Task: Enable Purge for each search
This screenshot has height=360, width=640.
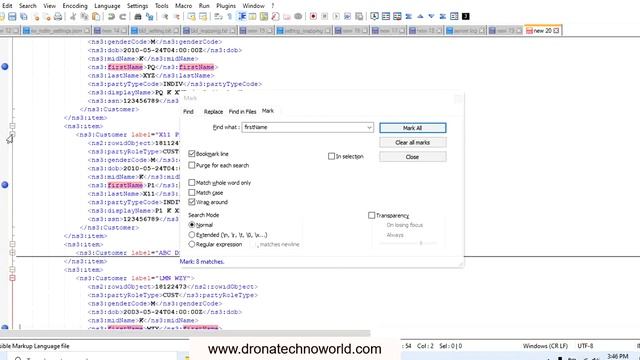Action: (191, 165)
